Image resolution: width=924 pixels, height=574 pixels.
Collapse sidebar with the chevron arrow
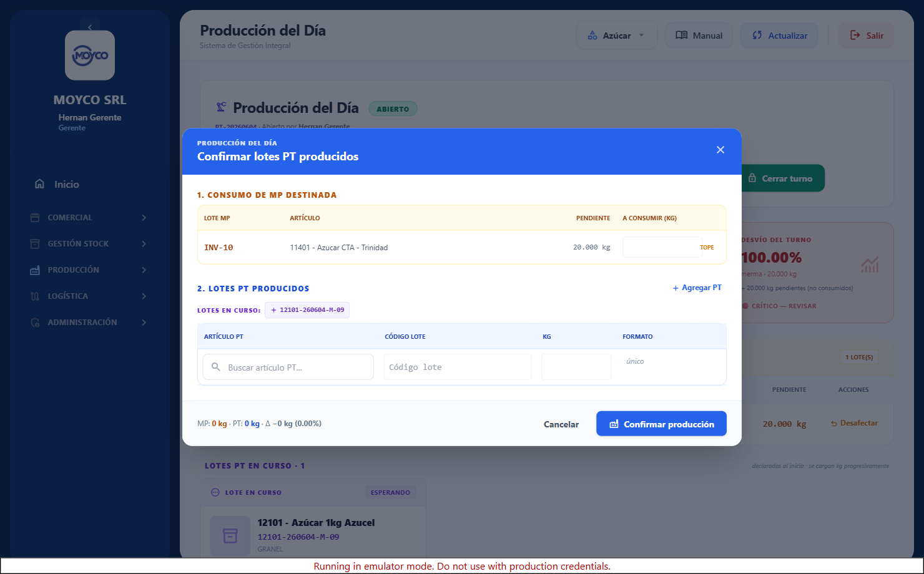90,27
